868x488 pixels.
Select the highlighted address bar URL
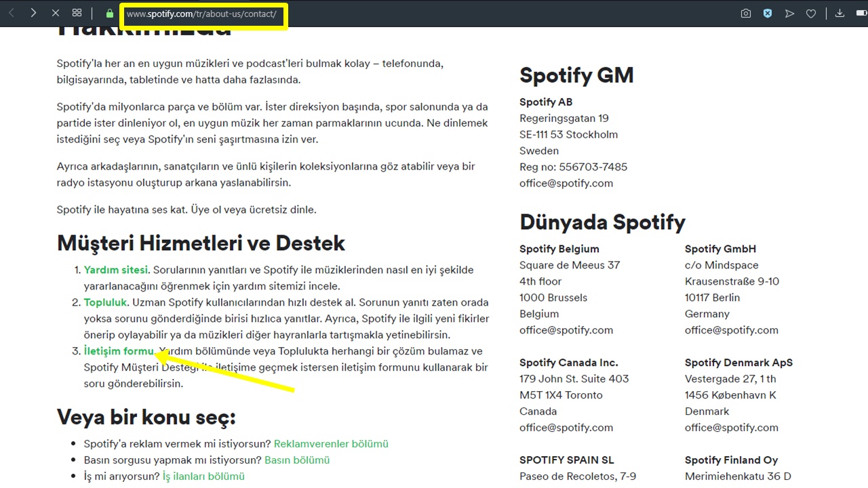pyautogui.click(x=203, y=14)
